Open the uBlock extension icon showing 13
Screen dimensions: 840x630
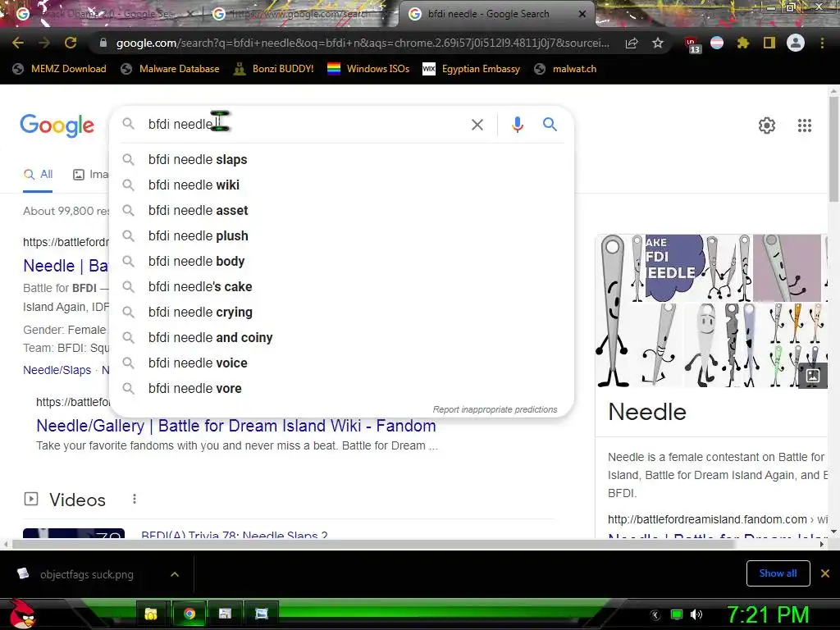692,44
